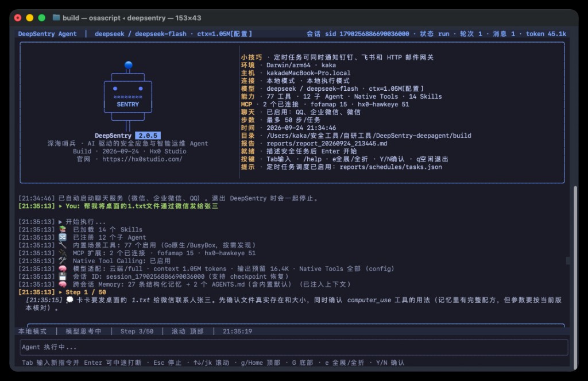
Task: Click the vertical scrollbar on the right edge
Action: click(575, 278)
